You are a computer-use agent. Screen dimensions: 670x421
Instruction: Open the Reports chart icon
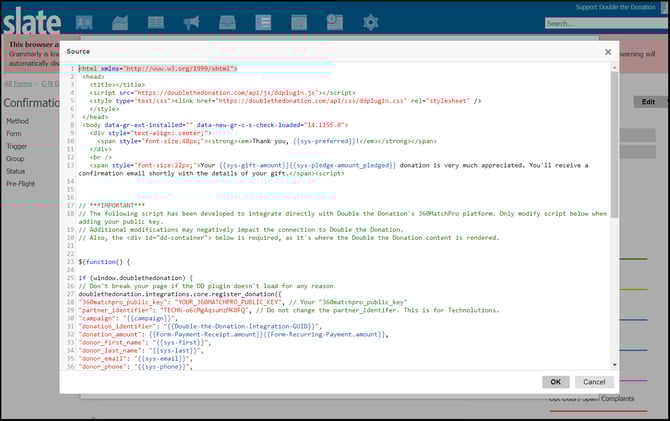(x=120, y=21)
